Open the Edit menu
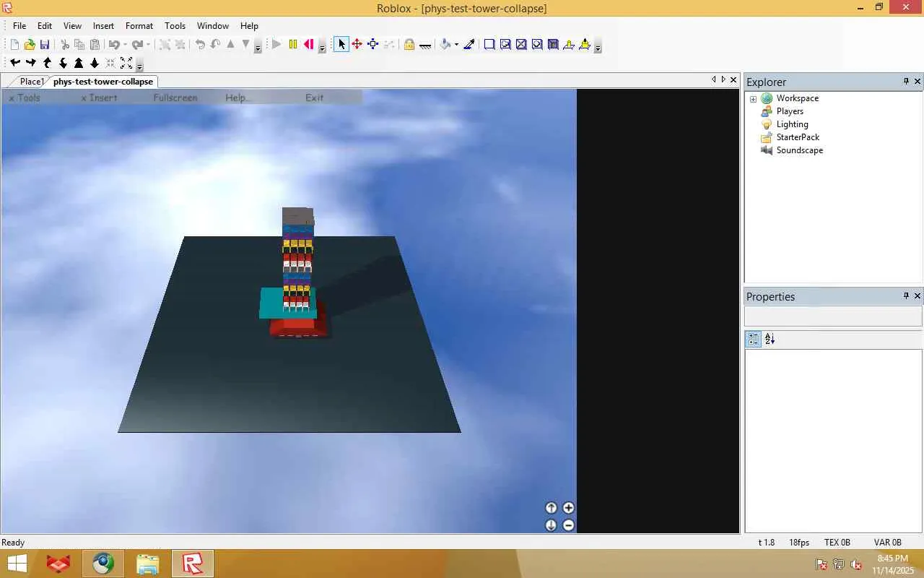The height and width of the screenshot is (578, 924). [x=45, y=26]
